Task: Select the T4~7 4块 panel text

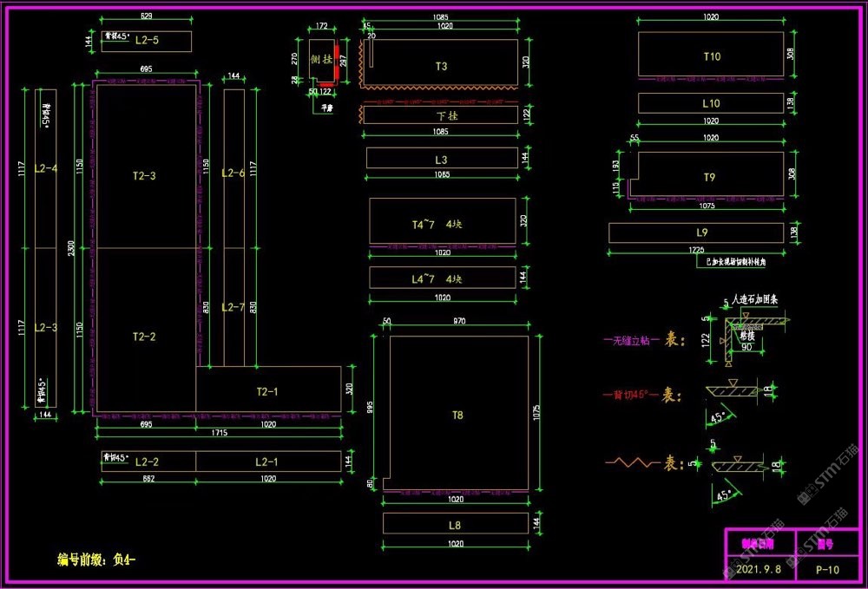Action: [x=437, y=224]
